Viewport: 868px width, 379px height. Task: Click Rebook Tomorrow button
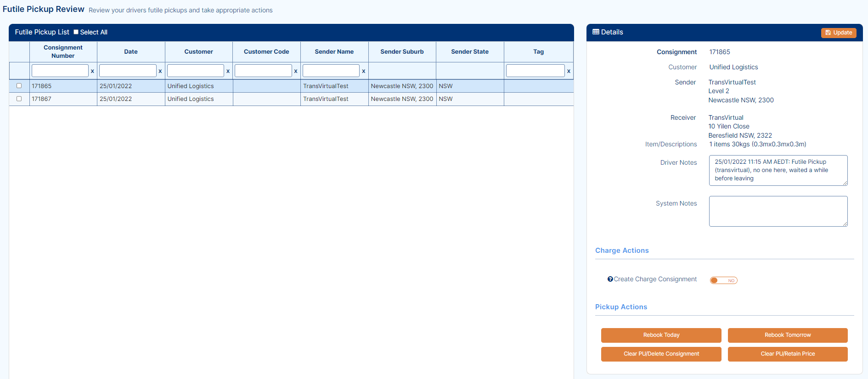click(788, 335)
